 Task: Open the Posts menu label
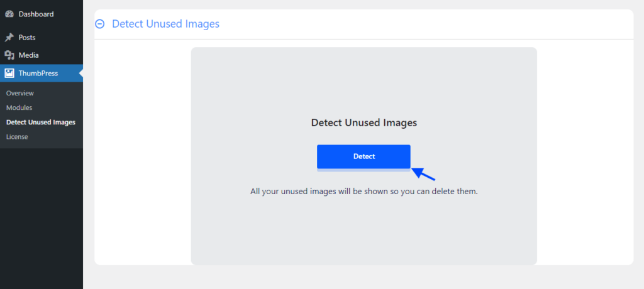(27, 37)
